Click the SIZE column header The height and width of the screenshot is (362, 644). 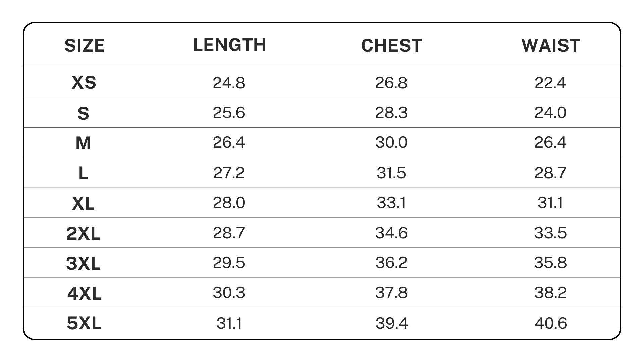pyautogui.click(x=85, y=46)
